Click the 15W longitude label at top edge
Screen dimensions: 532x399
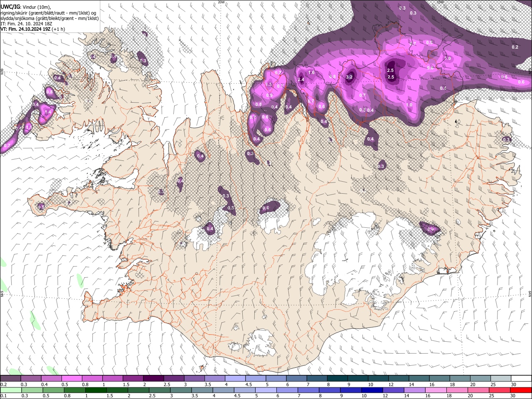tap(440, 2)
